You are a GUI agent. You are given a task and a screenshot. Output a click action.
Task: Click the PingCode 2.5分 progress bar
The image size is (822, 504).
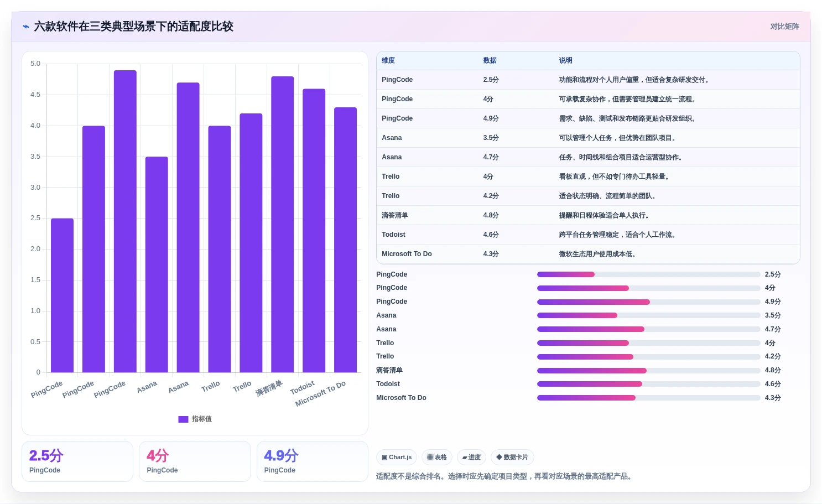point(648,274)
